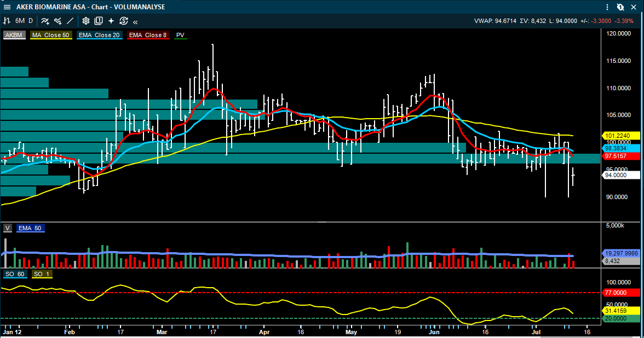Click the ΣV: 8,432 readout
The width and height of the screenshot is (644, 338).
(x=533, y=21)
